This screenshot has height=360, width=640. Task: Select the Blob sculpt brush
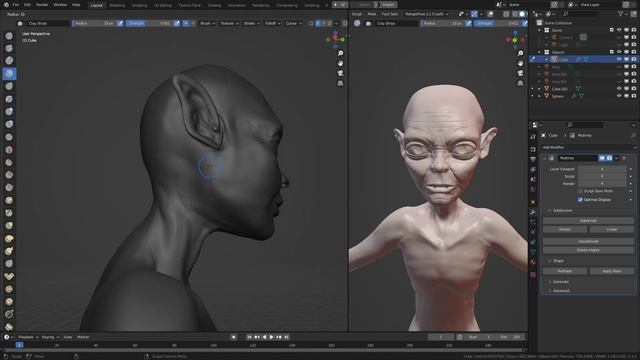tap(9, 124)
